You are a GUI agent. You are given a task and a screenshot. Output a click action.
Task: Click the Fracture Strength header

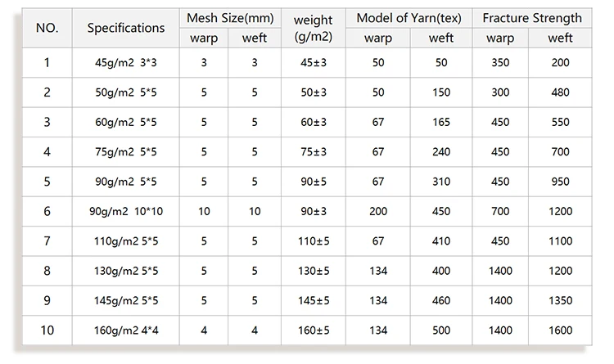(x=532, y=17)
